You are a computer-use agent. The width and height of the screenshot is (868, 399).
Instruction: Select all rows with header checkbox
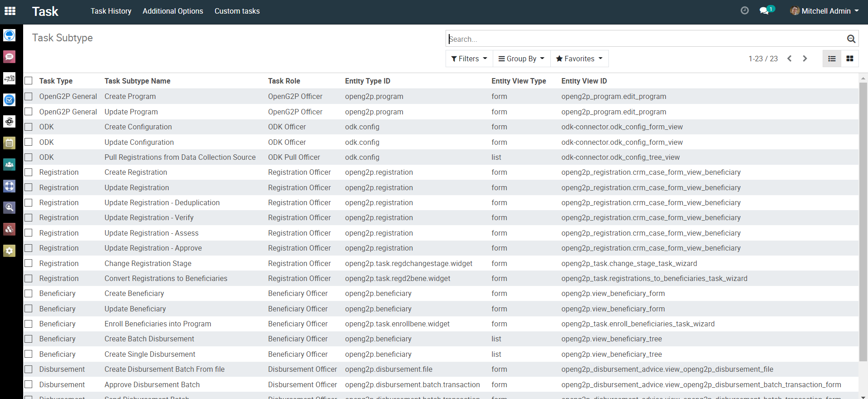[x=29, y=81]
